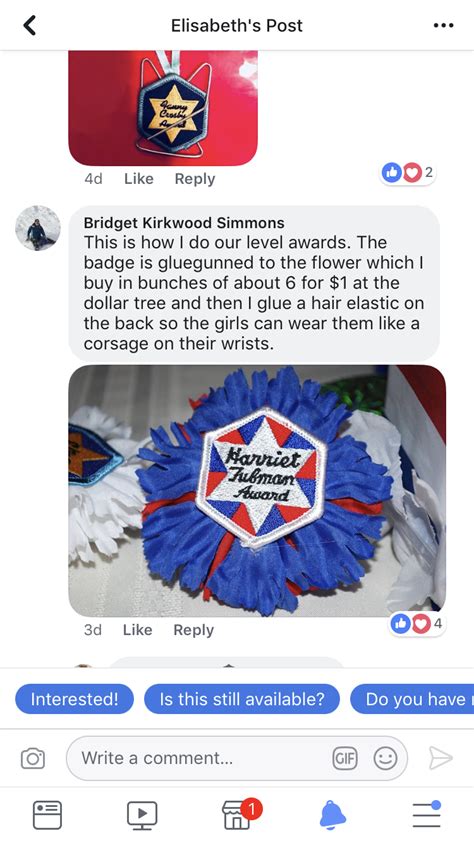Tap the send comment arrow
Screen dimensions: 474x843
click(x=441, y=758)
